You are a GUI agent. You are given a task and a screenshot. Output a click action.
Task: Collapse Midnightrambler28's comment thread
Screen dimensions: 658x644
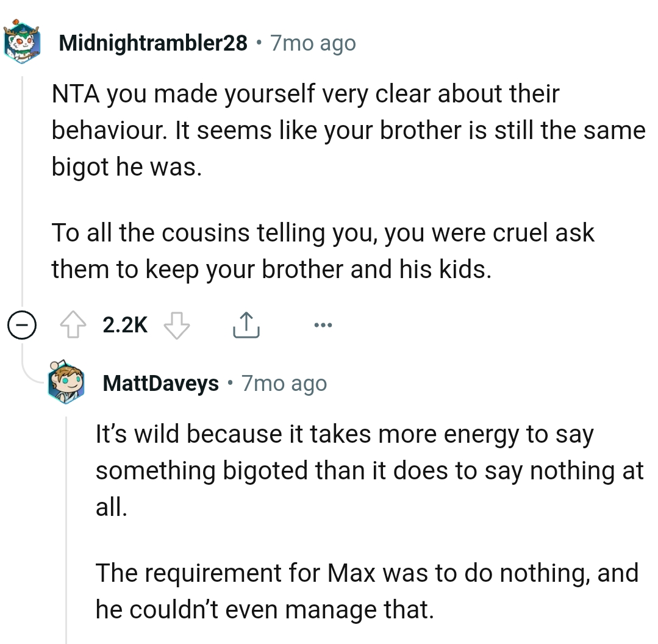point(22,324)
